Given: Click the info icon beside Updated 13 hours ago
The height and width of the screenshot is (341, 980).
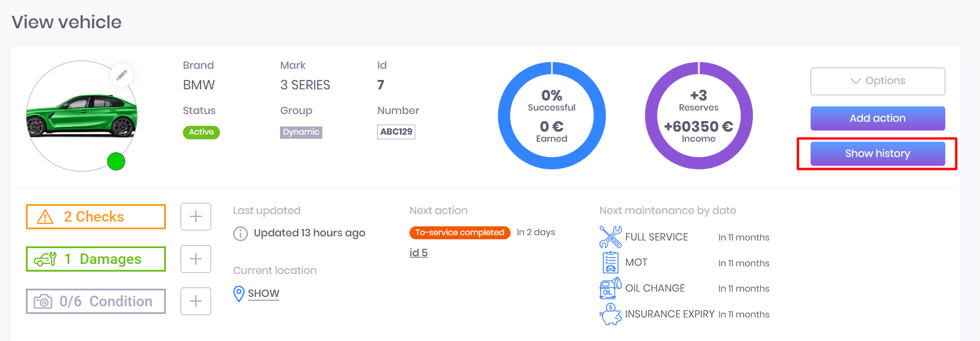Looking at the screenshot, I should [240, 233].
